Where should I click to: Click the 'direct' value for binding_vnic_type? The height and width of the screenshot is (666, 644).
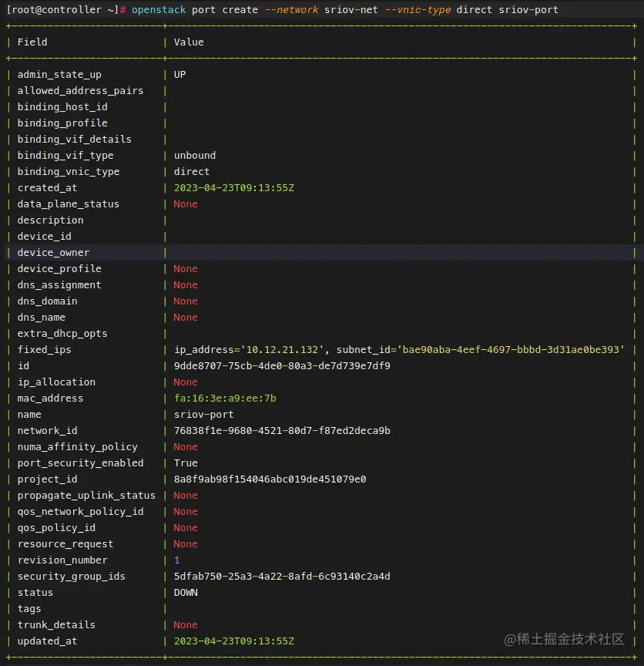pos(192,172)
